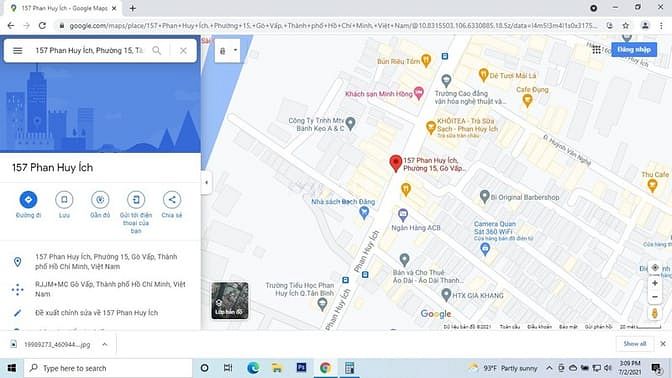Open Camera Quan Sát 360 WiFi marker
The height and width of the screenshot is (378, 672).
coord(485,249)
